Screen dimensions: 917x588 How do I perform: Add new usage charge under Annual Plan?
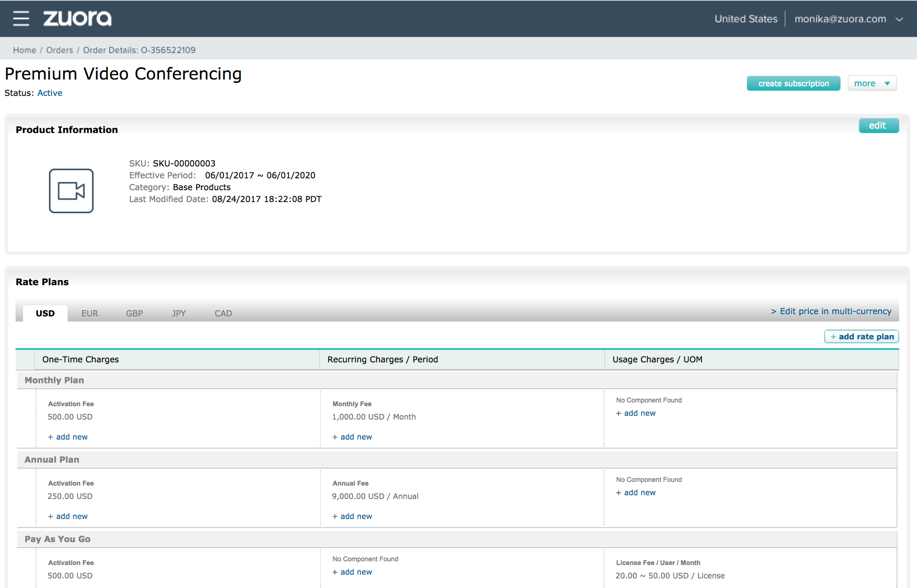click(636, 493)
